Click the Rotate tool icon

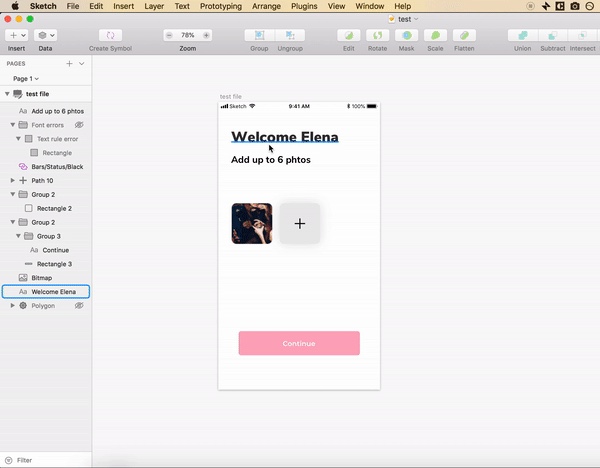point(377,35)
